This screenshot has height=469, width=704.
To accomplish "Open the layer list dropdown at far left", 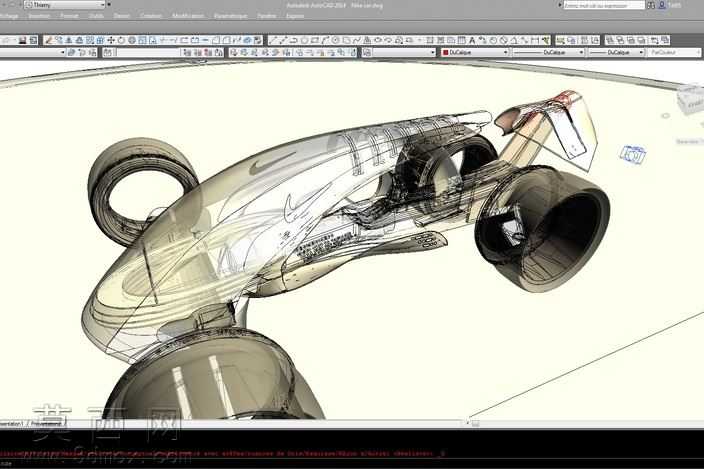I will tap(32, 53).
